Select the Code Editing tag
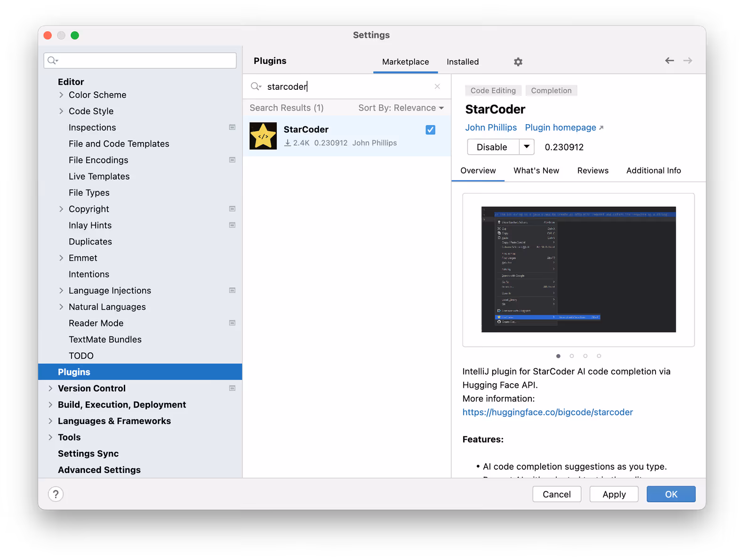This screenshot has width=744, height=560. [493, 91]
